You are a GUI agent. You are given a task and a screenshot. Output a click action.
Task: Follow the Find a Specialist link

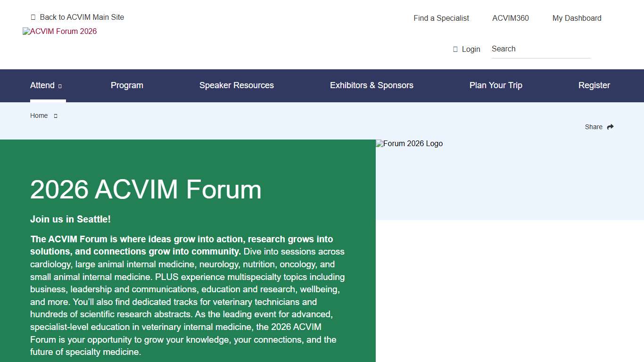(441, 18)
